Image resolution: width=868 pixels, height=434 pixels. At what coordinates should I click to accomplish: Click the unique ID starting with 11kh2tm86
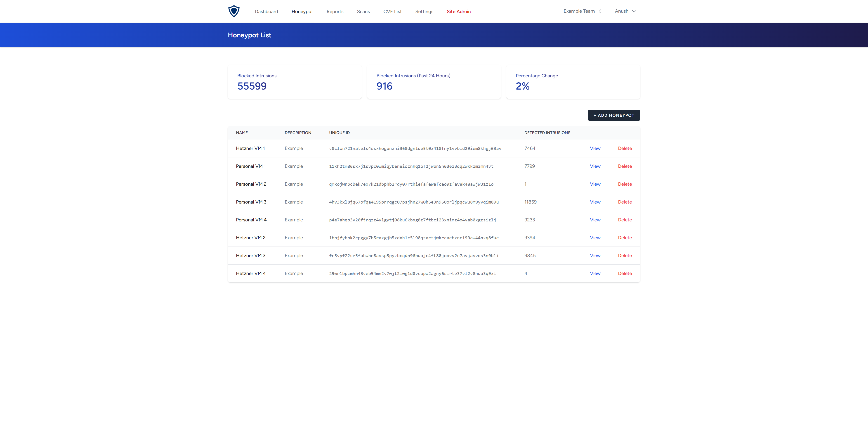[411, 167]
